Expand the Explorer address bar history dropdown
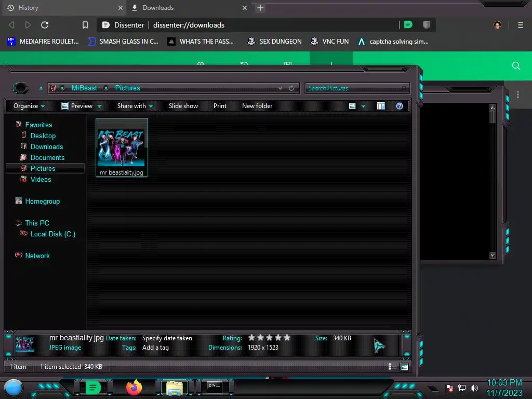Screen dimensions: 532x399 click(x=280, y=88)
